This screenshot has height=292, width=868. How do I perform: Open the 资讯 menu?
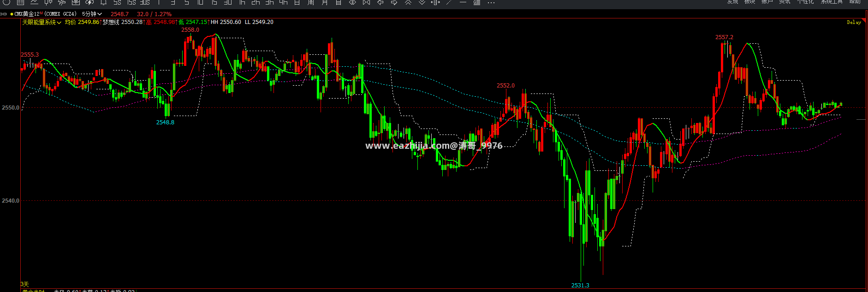(x=785, y=2)
